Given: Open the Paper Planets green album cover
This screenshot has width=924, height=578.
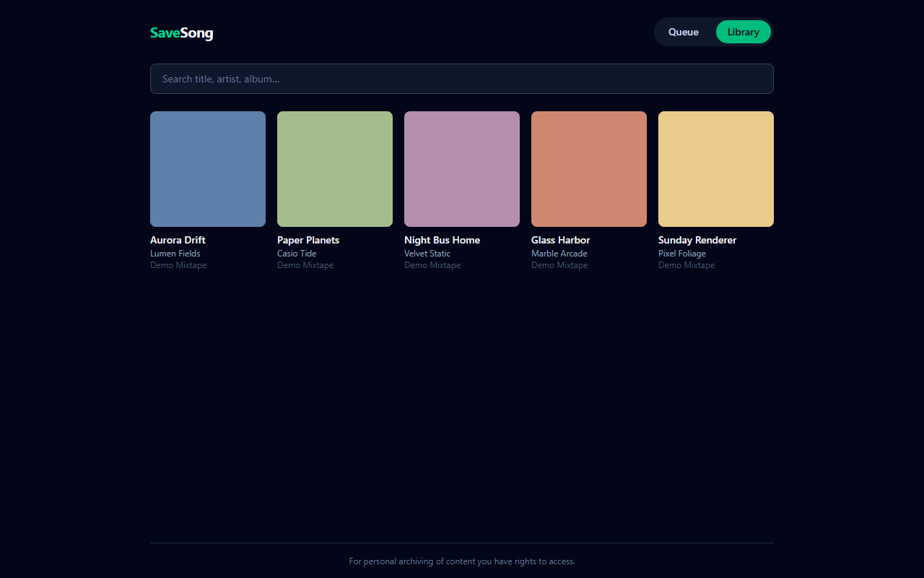Looking at the screenshot, I should coord(335,169).
